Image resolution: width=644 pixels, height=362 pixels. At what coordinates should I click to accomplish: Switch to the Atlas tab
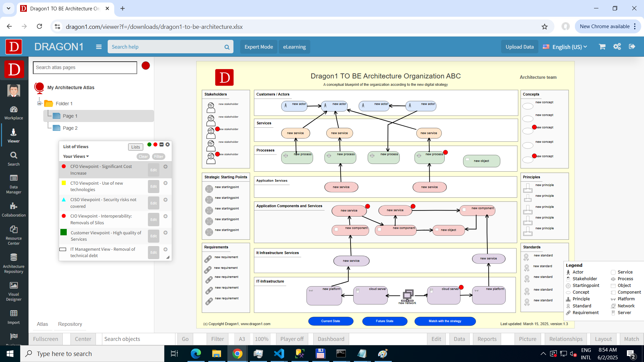tap(42, 324)
